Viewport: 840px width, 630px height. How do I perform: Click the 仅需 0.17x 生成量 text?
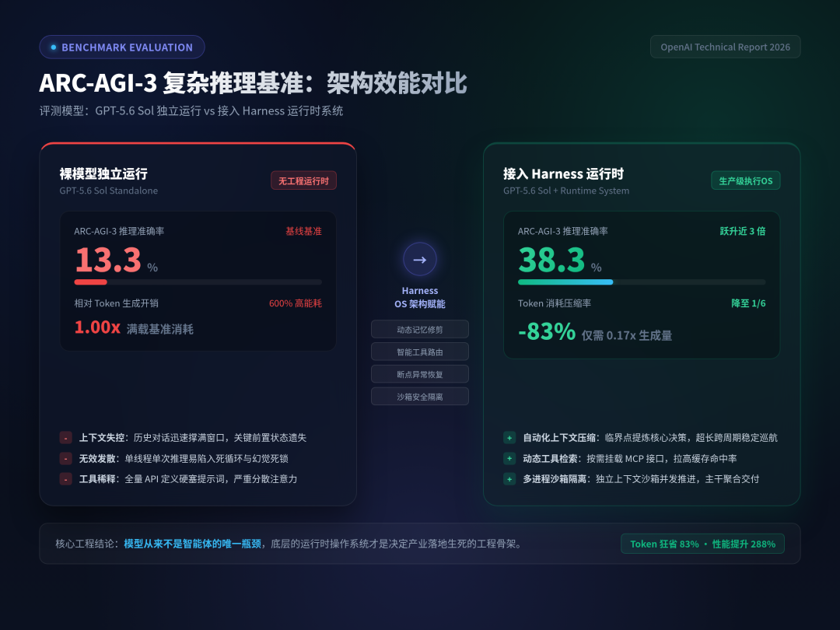click(x=627, y=335)
